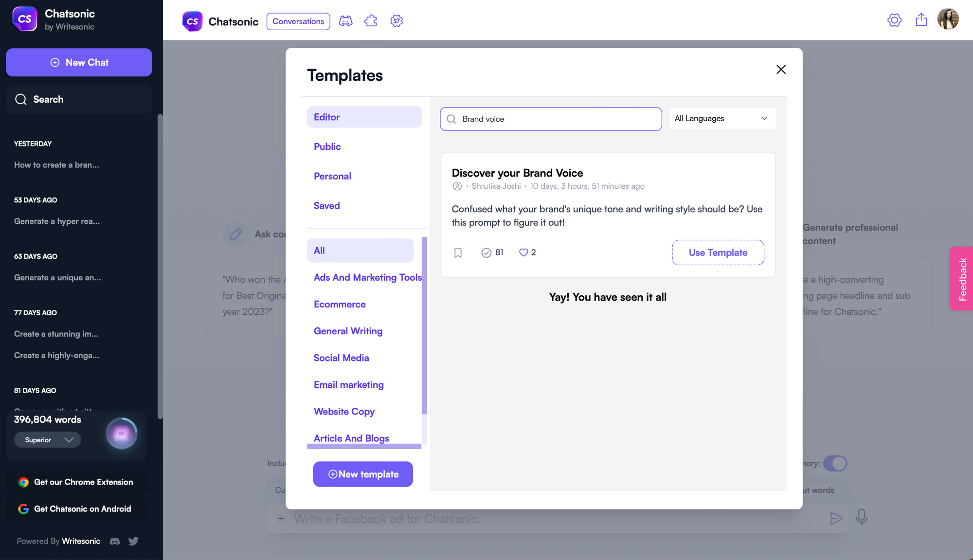Click the upload/share icon in top right
The image size is (973, 560).
tap(921, 20)
